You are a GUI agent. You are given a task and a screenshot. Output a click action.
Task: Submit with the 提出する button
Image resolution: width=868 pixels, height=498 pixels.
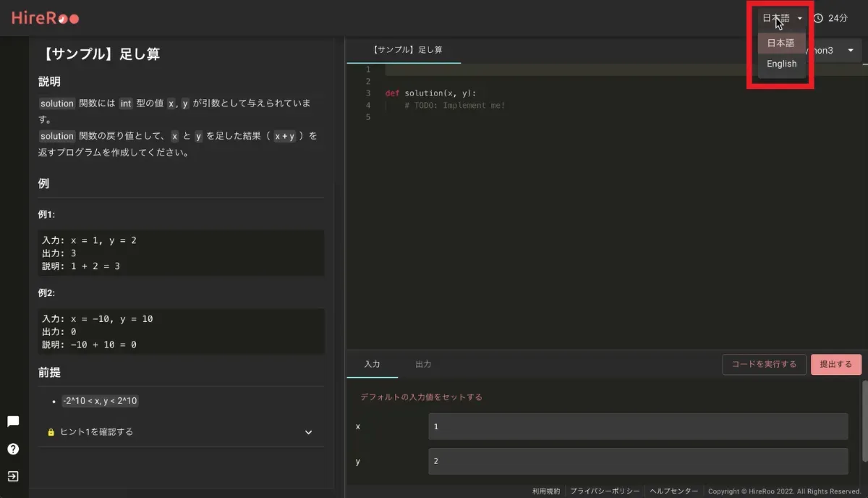[x=836, y=364]
